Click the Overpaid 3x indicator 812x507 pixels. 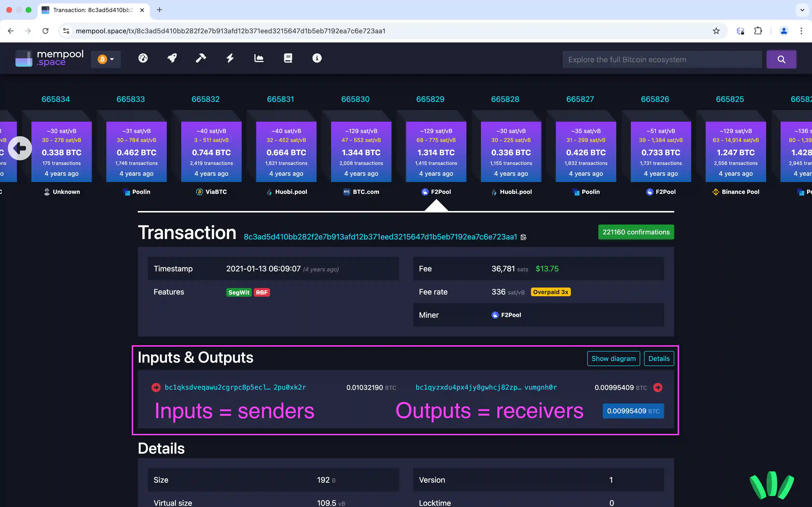(551, 292)
